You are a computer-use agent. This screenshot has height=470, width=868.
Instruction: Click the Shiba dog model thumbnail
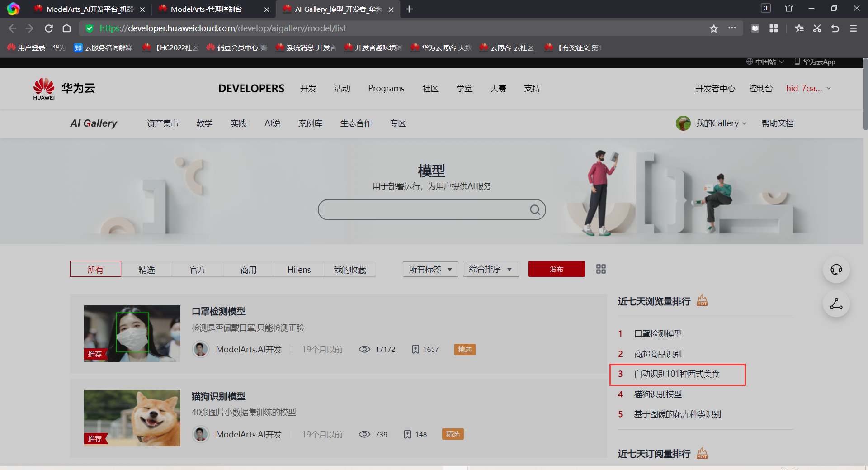(x=132, y=418)
